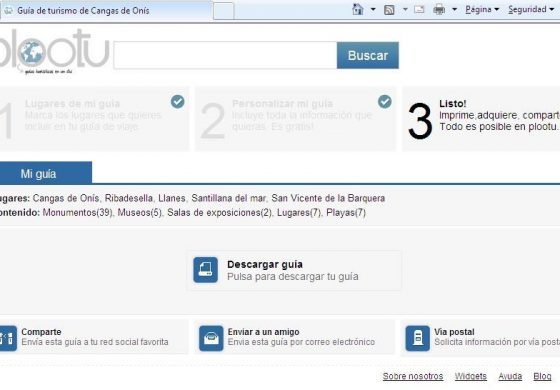Viewport: 560px width, 390px height.
Task: Click the plootu globe logo
Action: coord(54,52)
